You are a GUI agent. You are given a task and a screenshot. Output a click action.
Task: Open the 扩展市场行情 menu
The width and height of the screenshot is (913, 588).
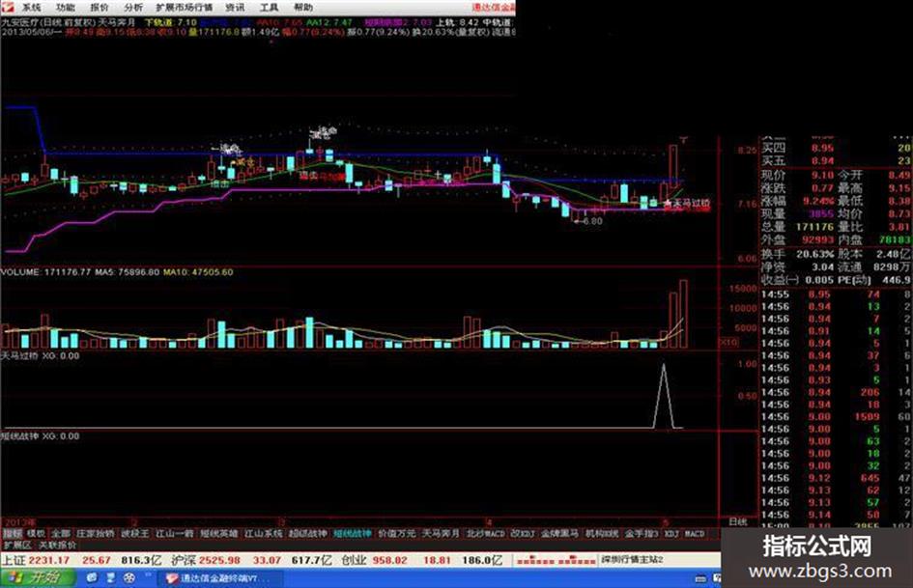185,8
